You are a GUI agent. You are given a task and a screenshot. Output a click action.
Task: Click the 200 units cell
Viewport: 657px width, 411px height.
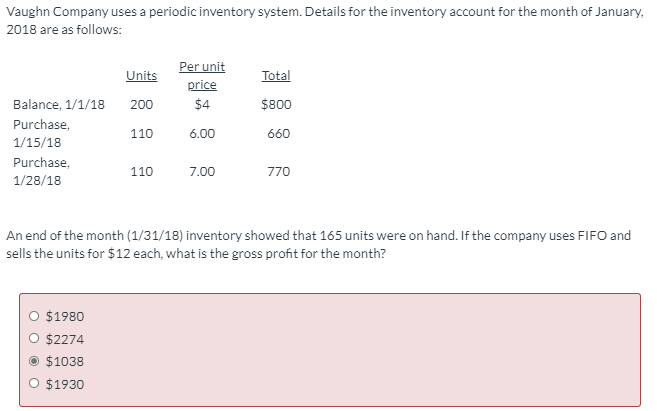coord(142,104)
